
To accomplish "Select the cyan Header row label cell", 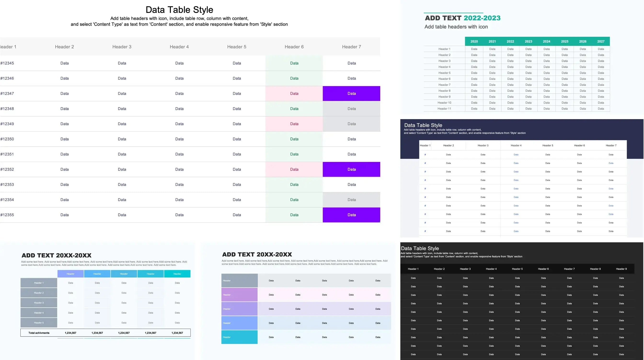I will pyautogui.click(x=239, y=337).
